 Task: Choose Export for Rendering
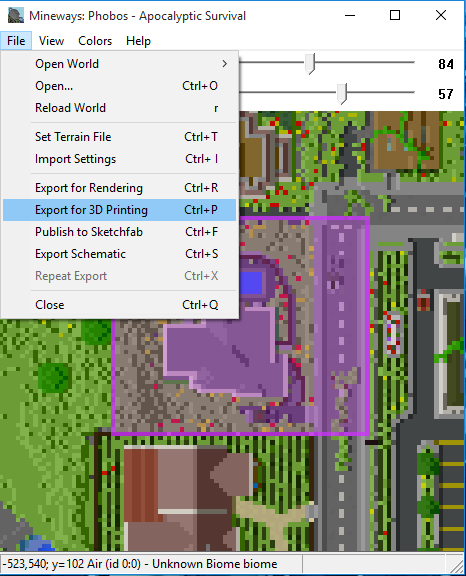pos(119,188)
